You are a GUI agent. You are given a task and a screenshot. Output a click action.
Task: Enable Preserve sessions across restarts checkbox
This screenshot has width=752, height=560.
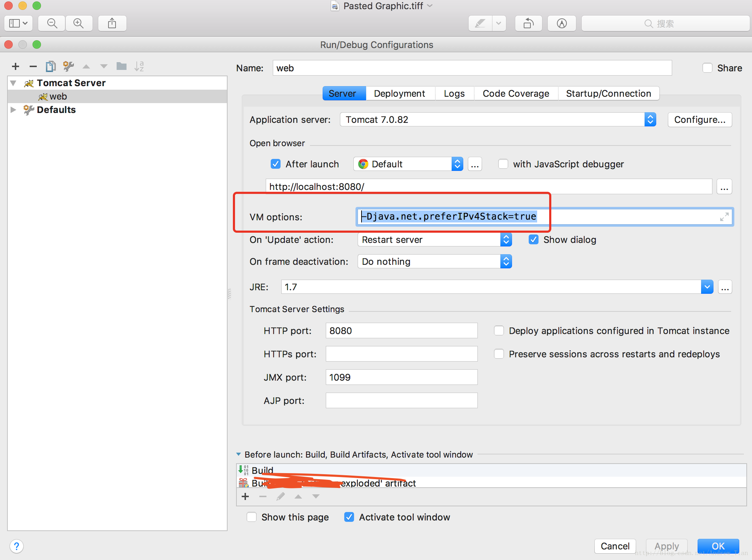click(499, 354)
